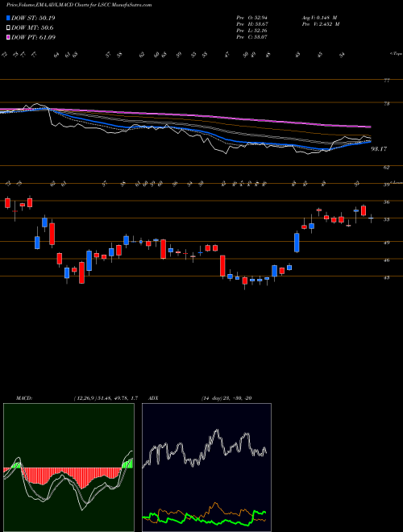This screenshot has width=403, height=532.
Task: Click the white DOW MT legend swatch
Action: 8,28
